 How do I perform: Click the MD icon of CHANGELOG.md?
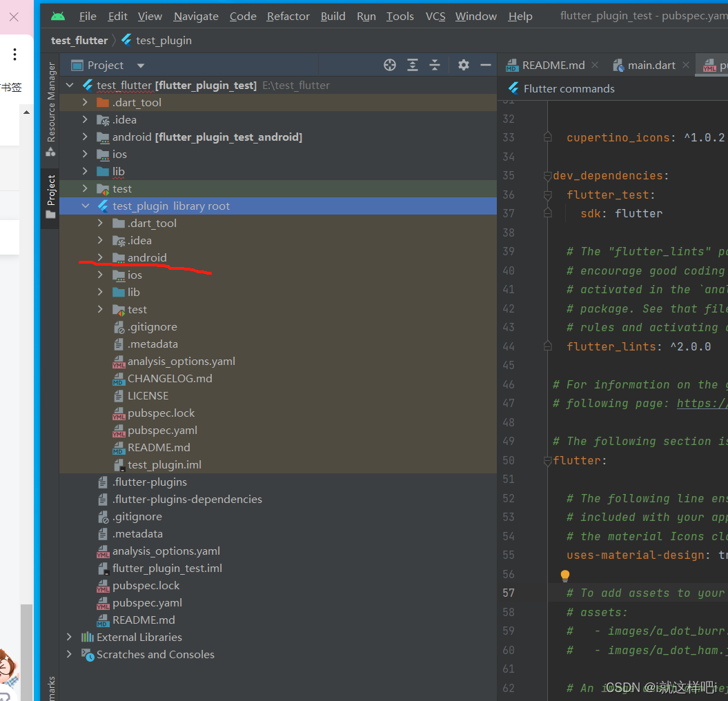[119, 379]
